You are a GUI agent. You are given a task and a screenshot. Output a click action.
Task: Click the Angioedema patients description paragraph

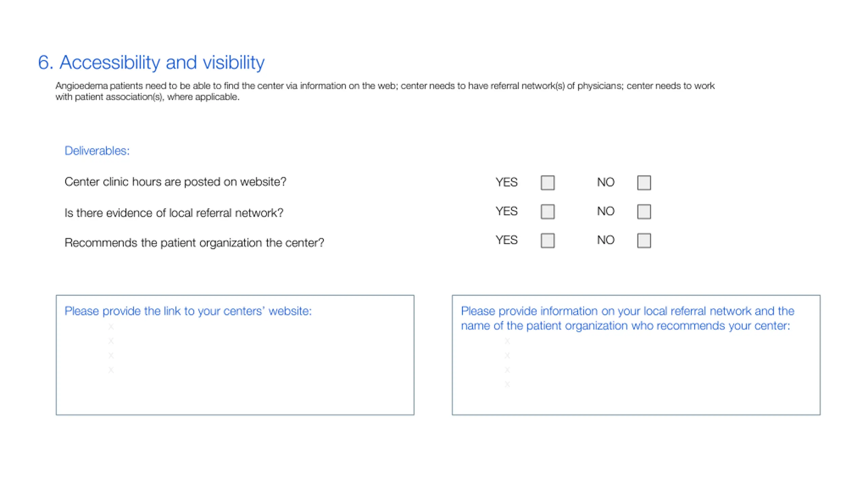[385, 91]
